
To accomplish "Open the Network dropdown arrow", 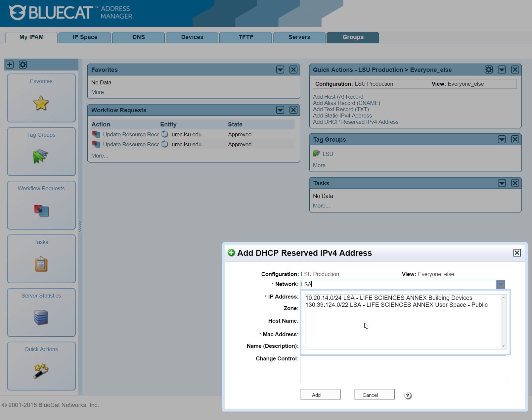I will (501, 284).
